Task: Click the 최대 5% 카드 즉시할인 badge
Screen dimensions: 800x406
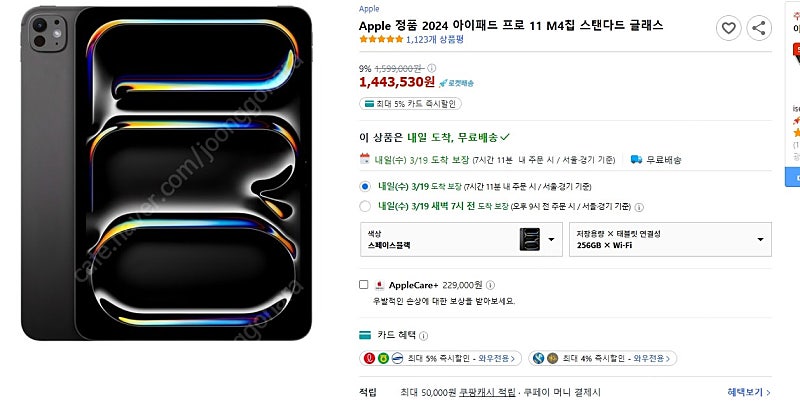Action: [x=409, y=103]
